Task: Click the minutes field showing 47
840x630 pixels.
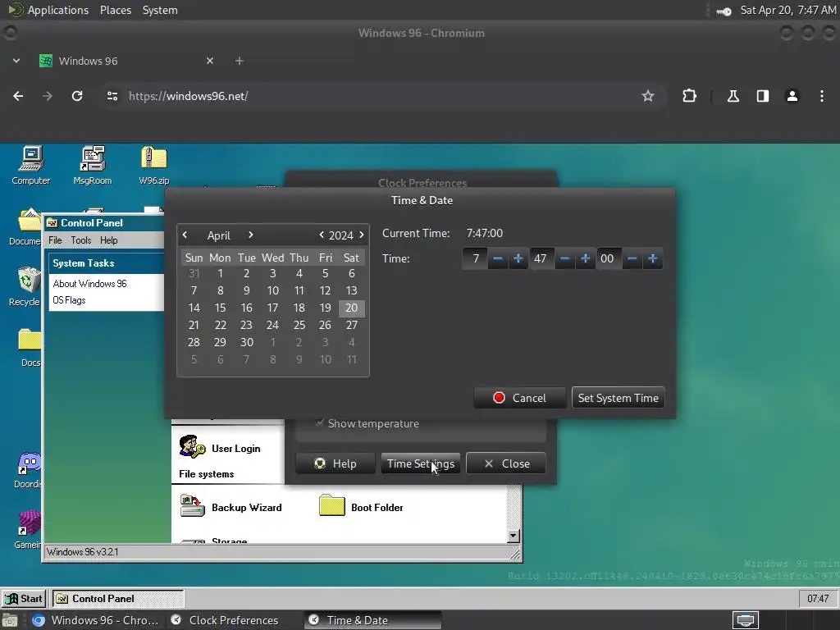Action: (x=541, y=258)
